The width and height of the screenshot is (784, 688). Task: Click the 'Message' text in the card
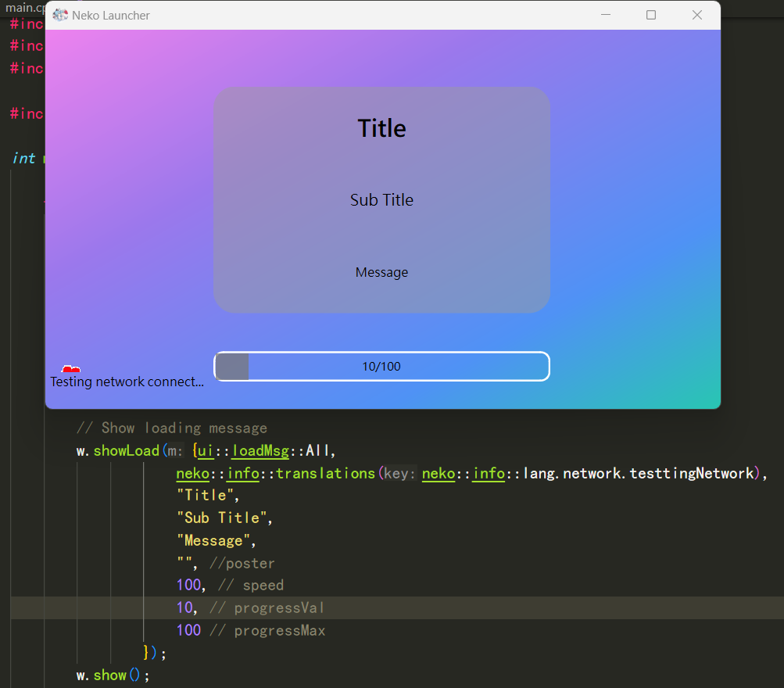[382, 273]
